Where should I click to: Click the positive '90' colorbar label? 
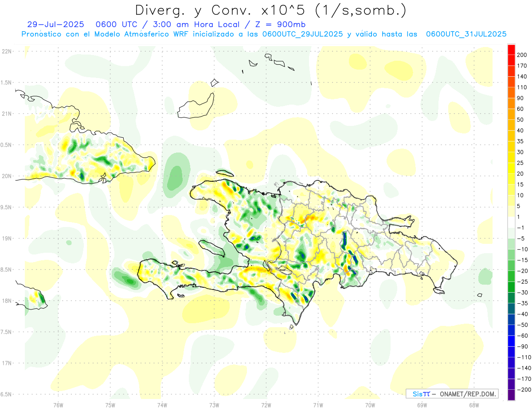coord(520,98)
